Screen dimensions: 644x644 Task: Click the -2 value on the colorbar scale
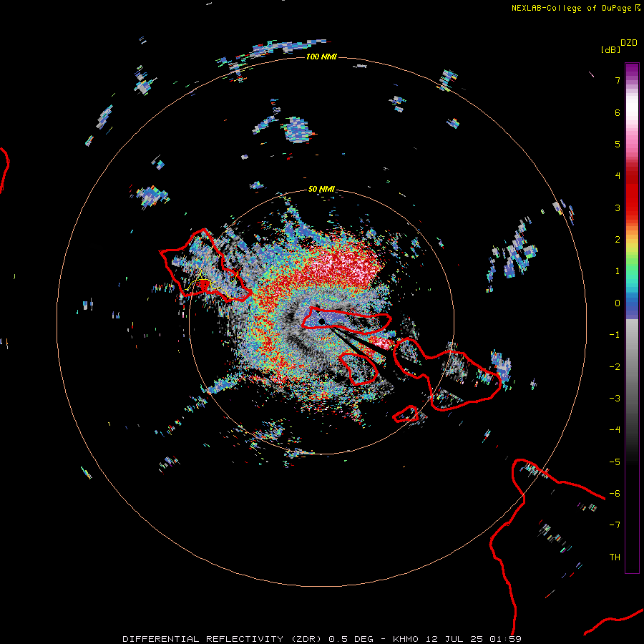pyautogui.click(x=615, y=367)
